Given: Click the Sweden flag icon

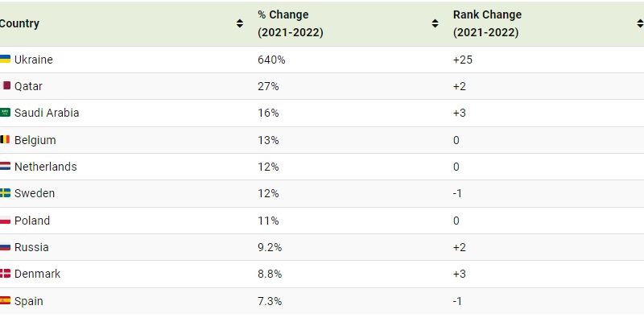Looking at the screenshot, I should (x=5, y=194).
